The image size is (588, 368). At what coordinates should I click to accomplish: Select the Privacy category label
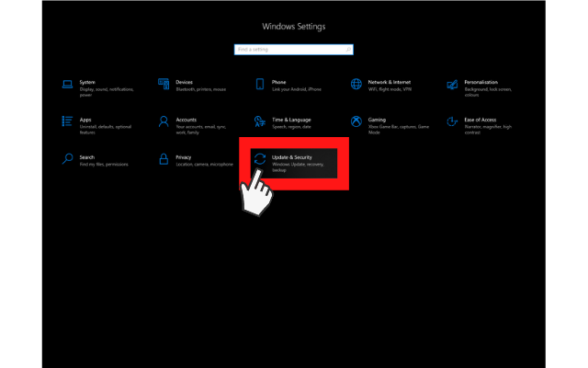184,157
